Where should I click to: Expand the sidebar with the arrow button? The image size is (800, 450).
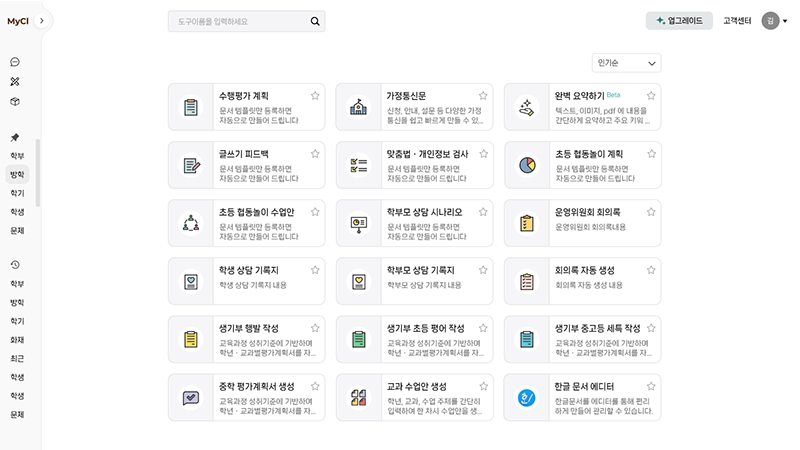(x=43, y=21)
